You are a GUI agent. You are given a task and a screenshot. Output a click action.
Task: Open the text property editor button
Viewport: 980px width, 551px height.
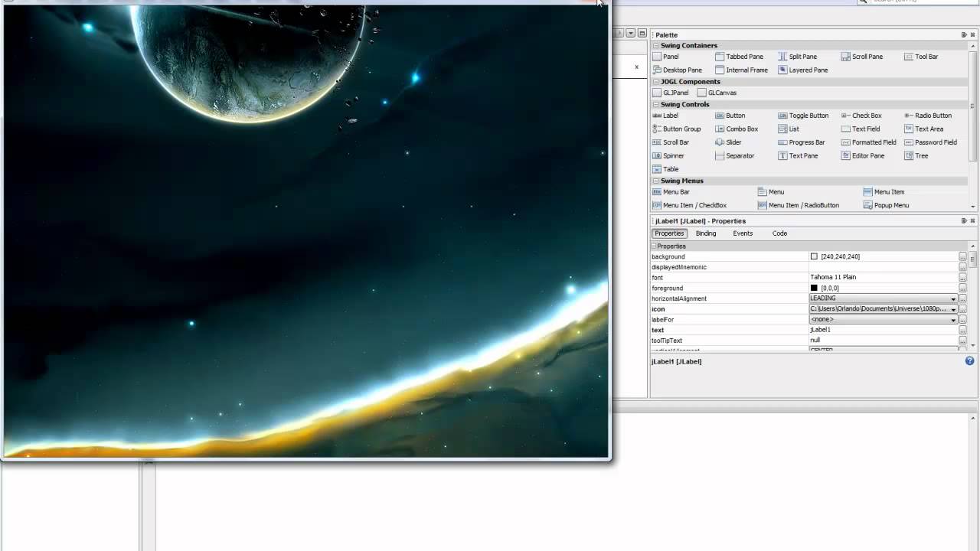pyautogui.click(x=962, y=330)
